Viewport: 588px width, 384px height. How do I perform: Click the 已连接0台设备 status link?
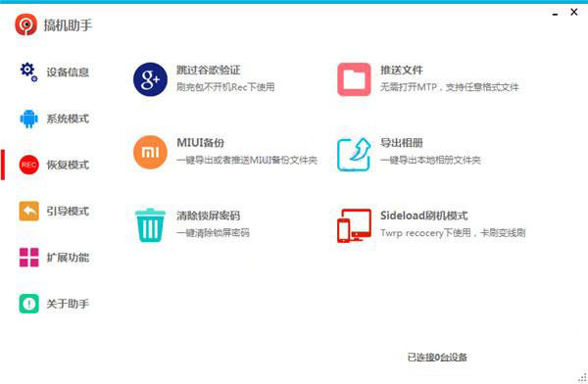pos(437,357)
